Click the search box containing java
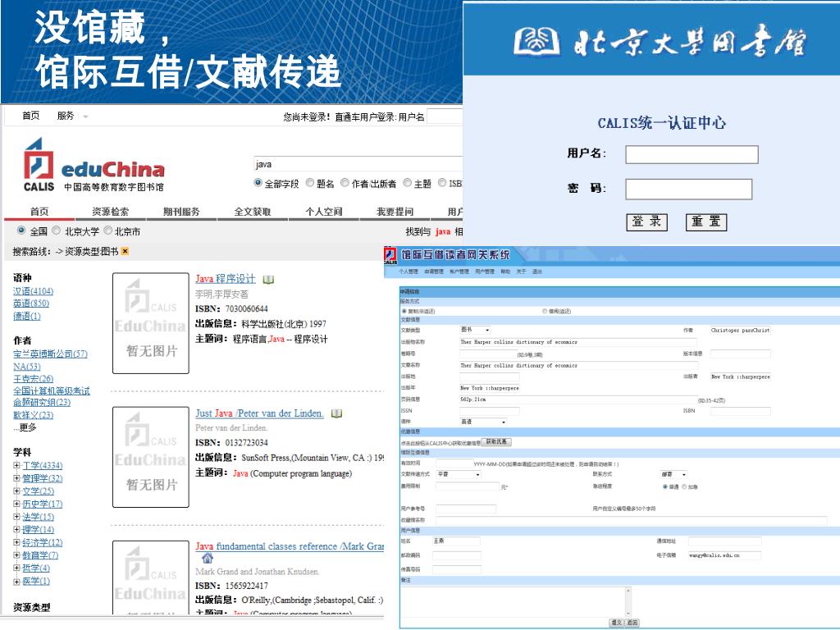The width and height of the screenshot is (840, 630). pos(358,164)
